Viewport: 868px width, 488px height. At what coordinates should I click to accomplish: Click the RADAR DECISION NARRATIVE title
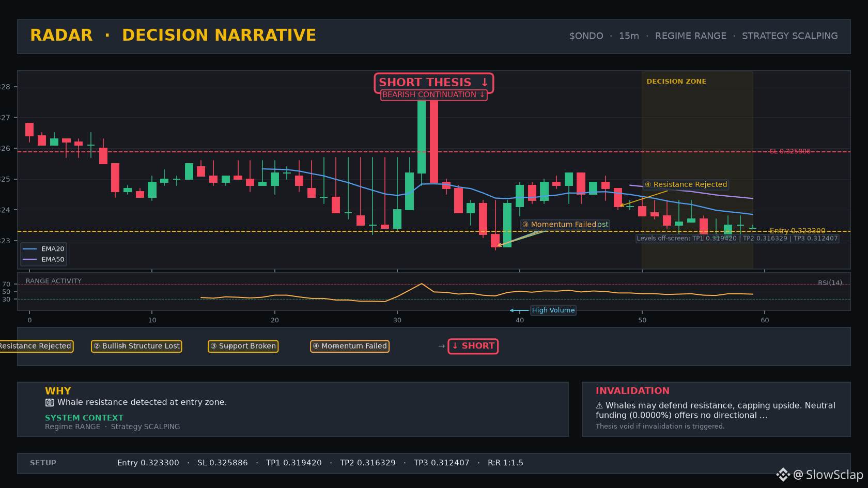[x=173, y=35]
